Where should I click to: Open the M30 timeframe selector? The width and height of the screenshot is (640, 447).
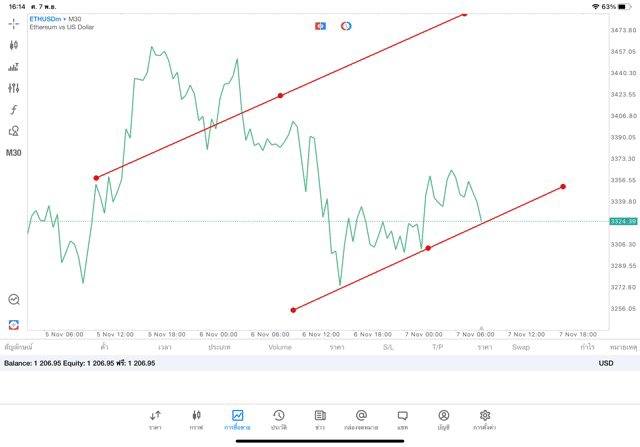coord(14,153)
